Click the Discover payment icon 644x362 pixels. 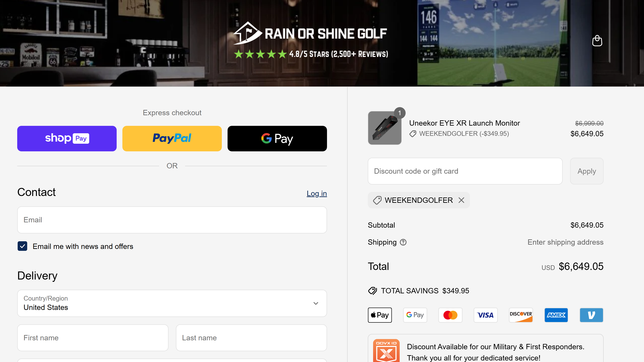tap(521, 315)
